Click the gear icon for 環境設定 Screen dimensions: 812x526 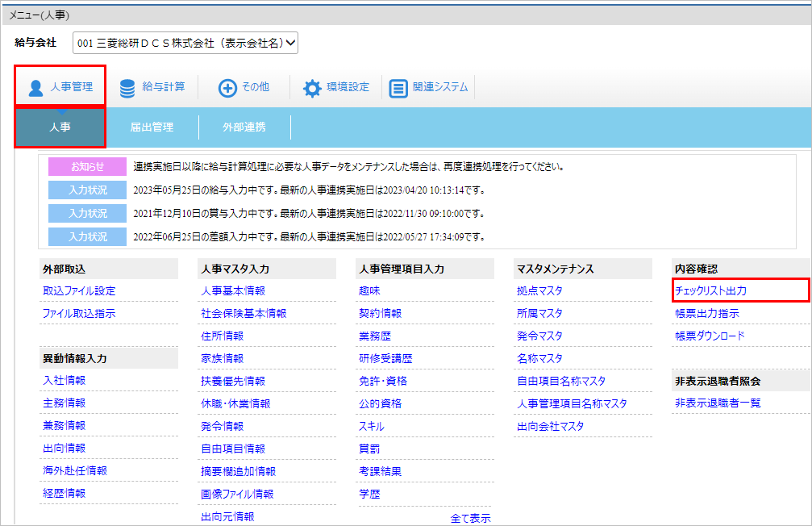click(312, 88)
